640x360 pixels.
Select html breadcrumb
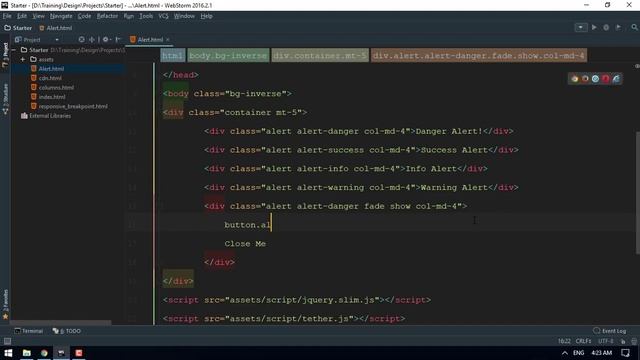pyautogui.click(x=173, y=56)
